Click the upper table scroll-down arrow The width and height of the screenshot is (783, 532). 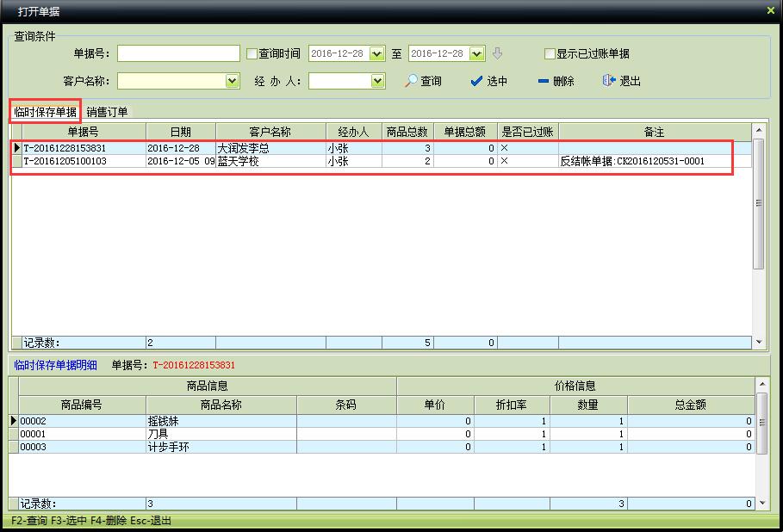tap(759, 342)
